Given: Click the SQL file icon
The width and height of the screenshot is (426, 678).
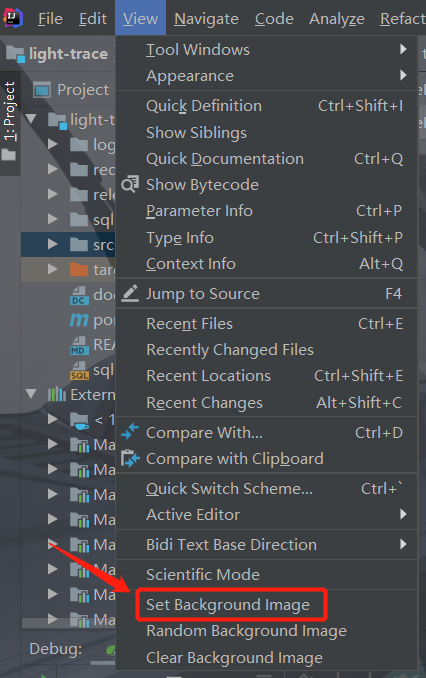Looking at the screenshot, I should pos(79,371).
